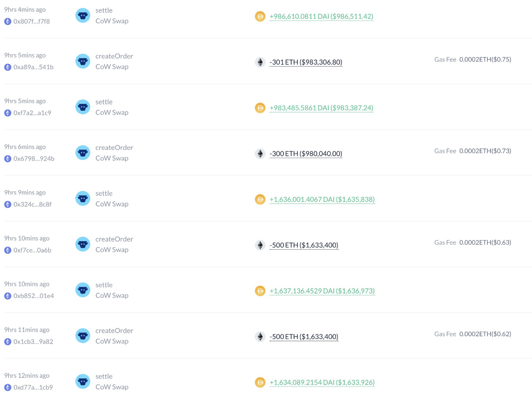Open transaction hash 0x6798...924b
This screenshot has height=396, width=532.
pos(34,159)
